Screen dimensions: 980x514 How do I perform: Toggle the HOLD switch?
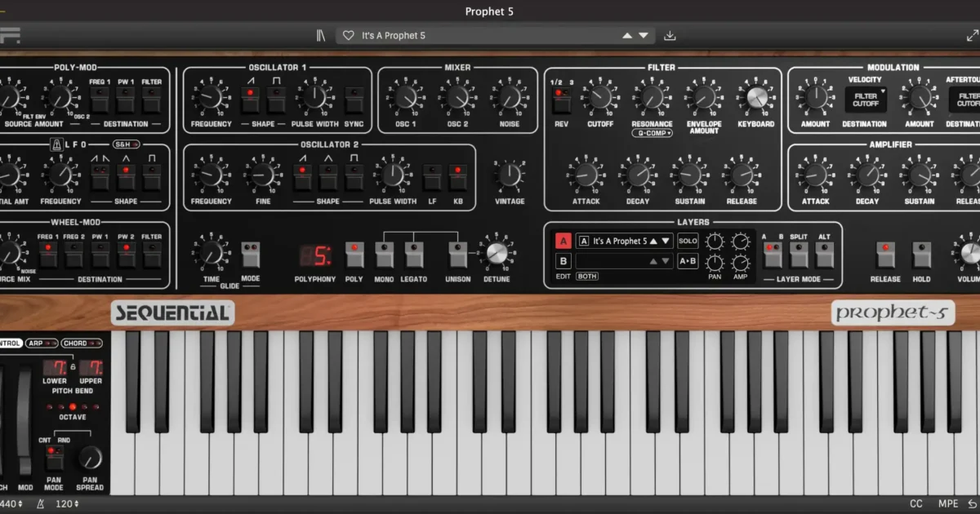click(921, 255)
